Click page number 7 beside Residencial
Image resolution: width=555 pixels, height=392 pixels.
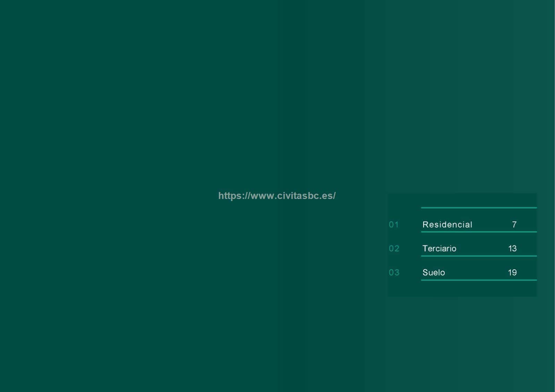click(x=514, y=225)
